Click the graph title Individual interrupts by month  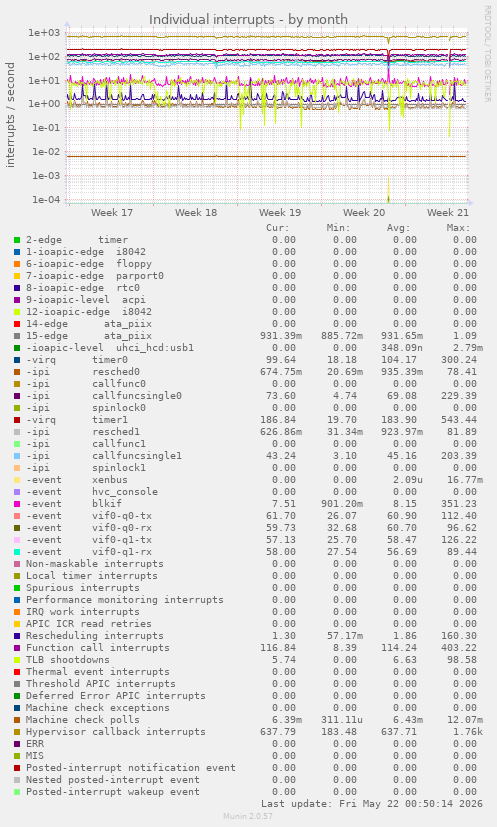coord(248,20)
